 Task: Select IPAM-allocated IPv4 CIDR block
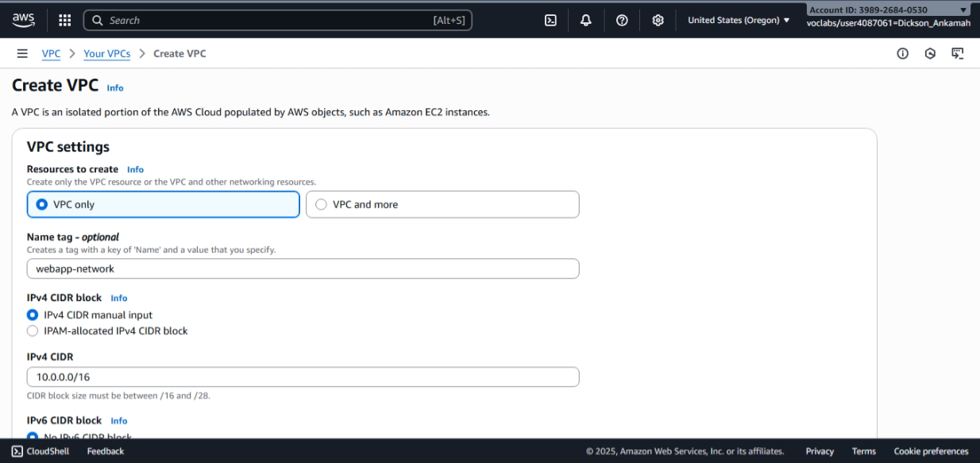[33, 330]
